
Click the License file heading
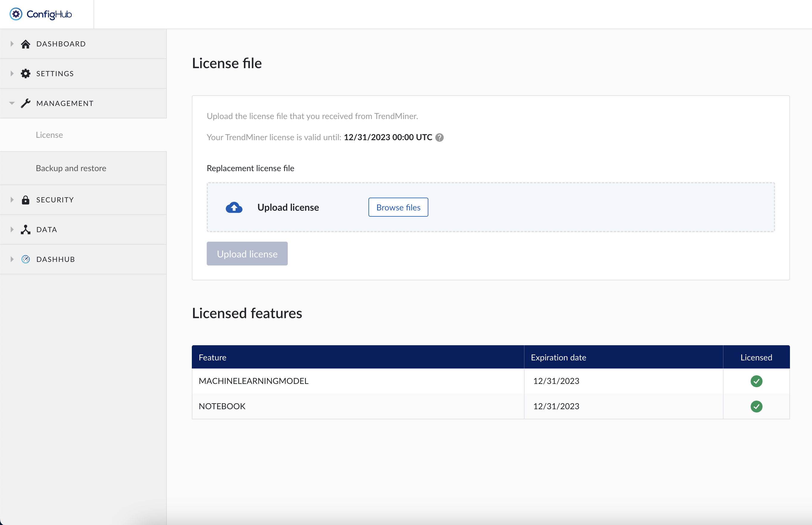[227, 63]
